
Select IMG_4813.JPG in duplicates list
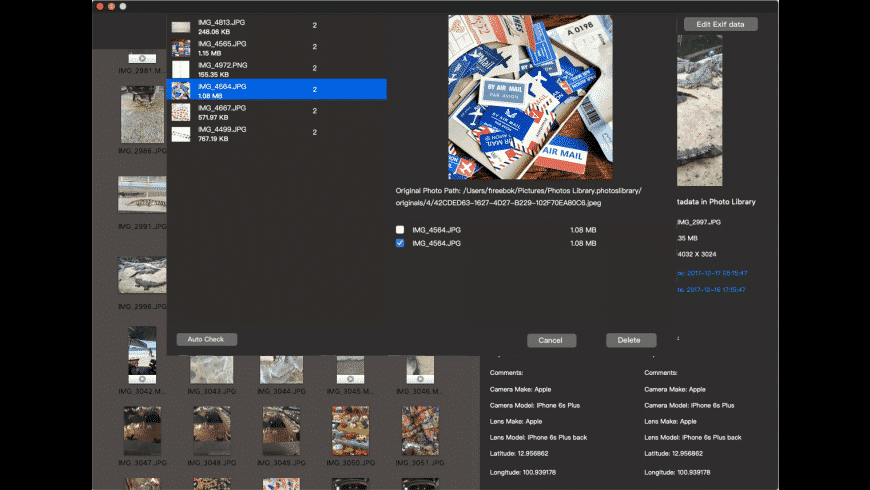tap(276, 26)
